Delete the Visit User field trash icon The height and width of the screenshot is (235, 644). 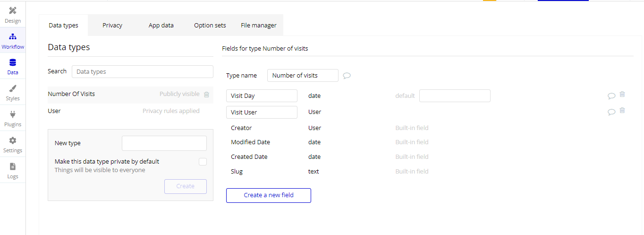pyautogui.click(x=622, y=111)
